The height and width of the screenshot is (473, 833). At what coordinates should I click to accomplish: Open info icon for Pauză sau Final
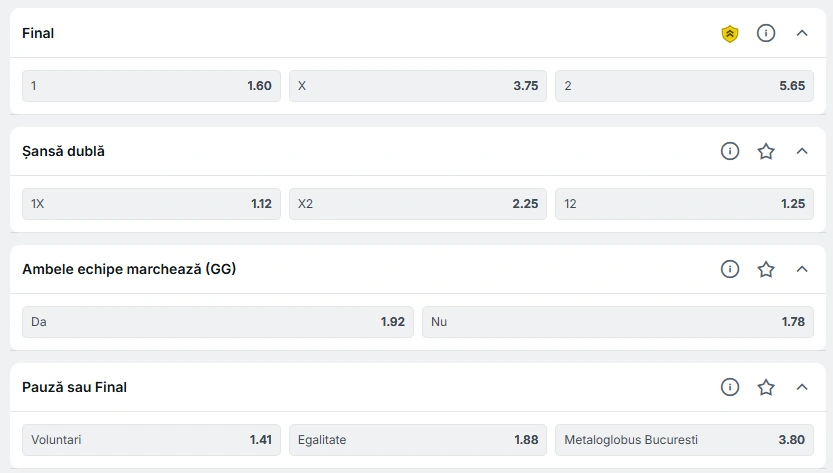[730, 387]
